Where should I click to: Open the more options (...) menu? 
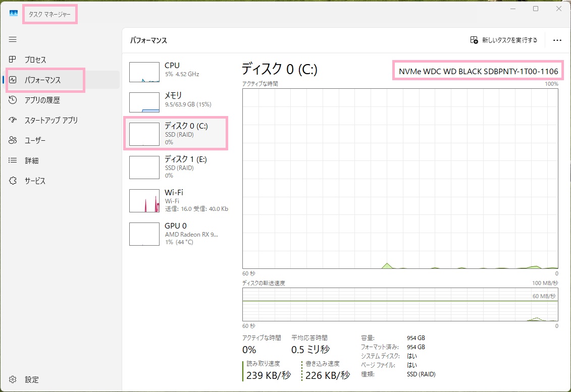[x=557, y=40]
